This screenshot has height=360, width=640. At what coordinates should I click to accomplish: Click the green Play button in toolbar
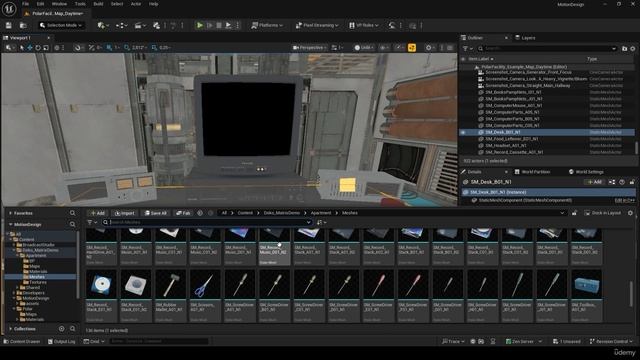pos(200,25)
